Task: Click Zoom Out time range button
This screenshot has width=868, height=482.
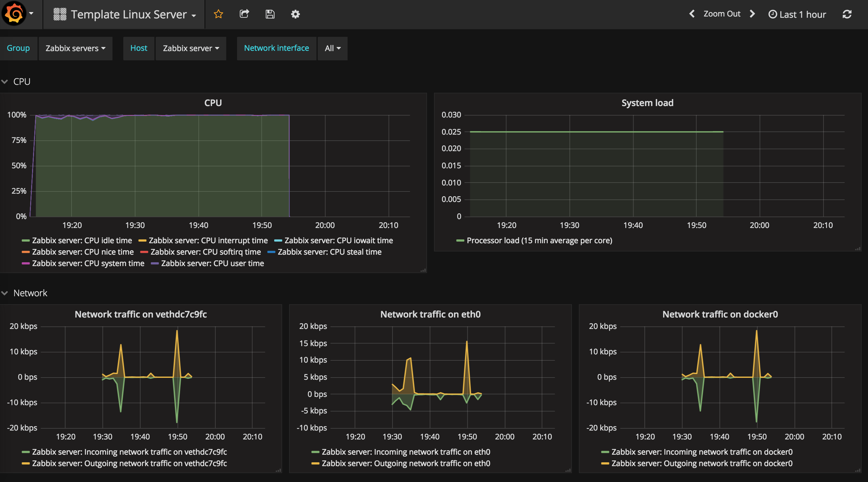Action: pyautogui.click(x=722, y=14)
